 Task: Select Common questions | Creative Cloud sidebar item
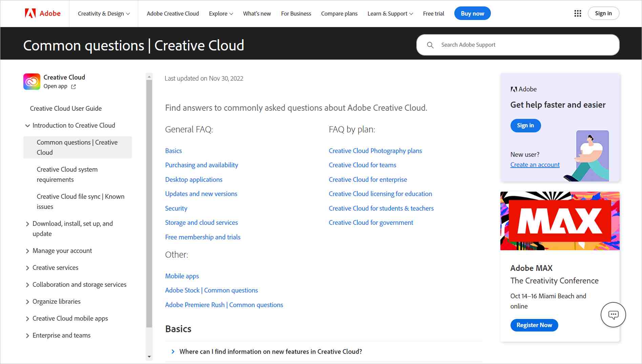[x=78, y=147]
